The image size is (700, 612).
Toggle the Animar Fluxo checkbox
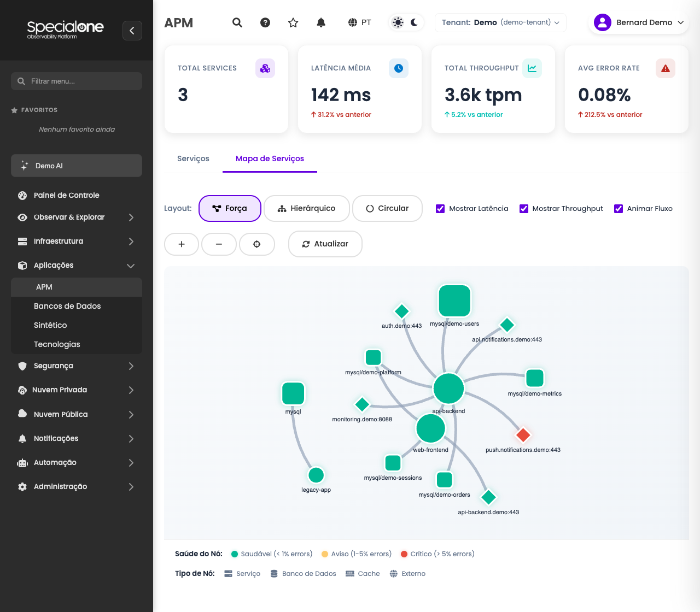pyautogui.click(x=619, y=209)
